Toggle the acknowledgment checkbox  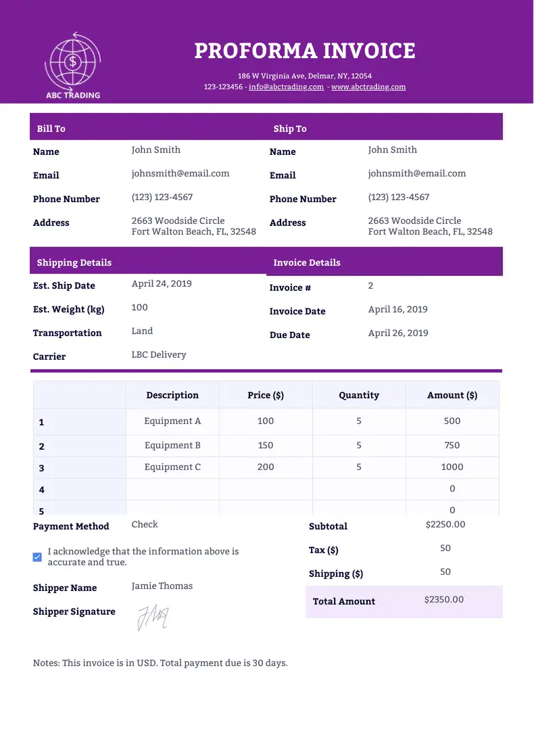pos(37,557)
